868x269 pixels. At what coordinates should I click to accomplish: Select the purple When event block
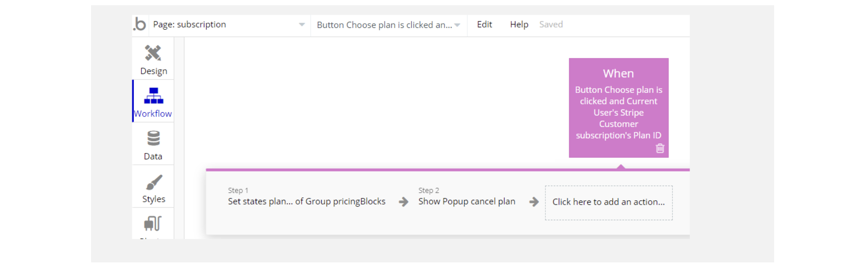[618, 107]
